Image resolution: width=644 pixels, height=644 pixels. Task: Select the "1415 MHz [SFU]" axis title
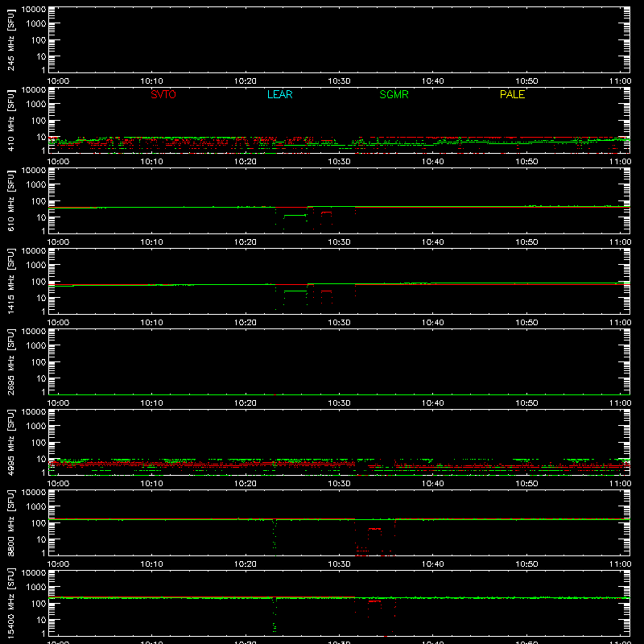tap(10, 281)
